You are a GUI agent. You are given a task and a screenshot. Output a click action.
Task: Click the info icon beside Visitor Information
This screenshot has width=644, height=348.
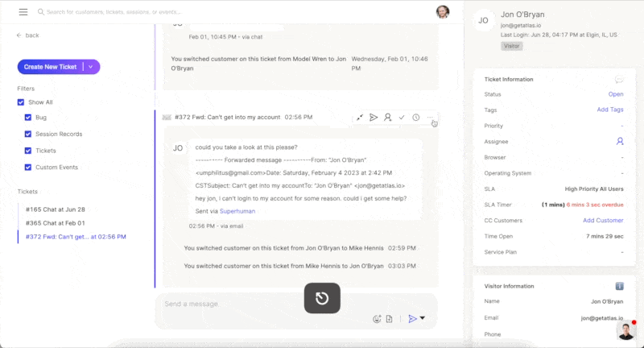619,286
